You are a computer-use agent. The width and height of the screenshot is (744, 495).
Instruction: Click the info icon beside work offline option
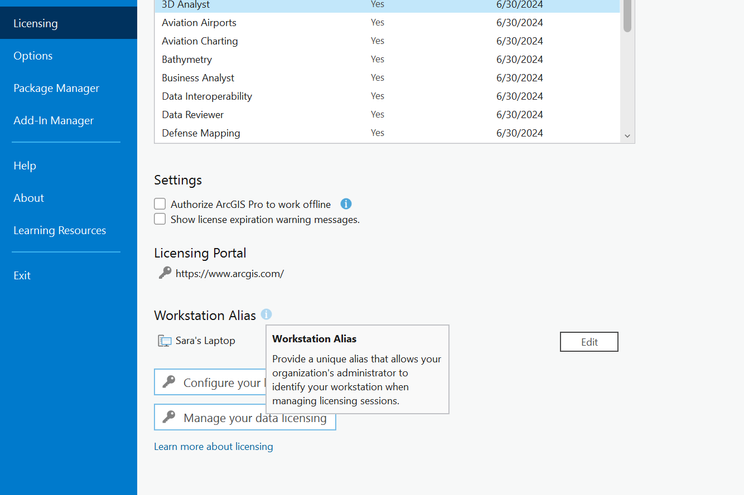(x=346, y=204)
